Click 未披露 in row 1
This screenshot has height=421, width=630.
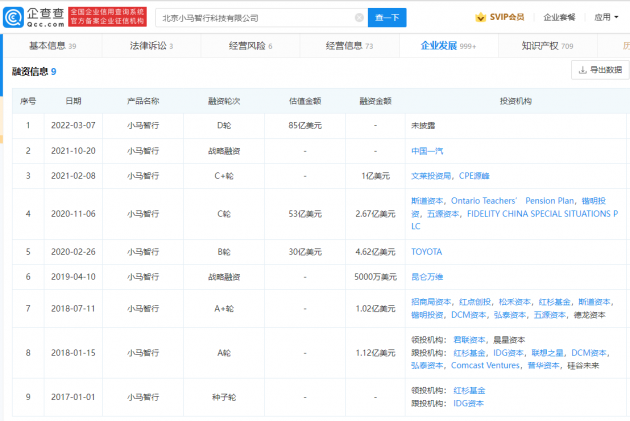(x=423, y=125)
